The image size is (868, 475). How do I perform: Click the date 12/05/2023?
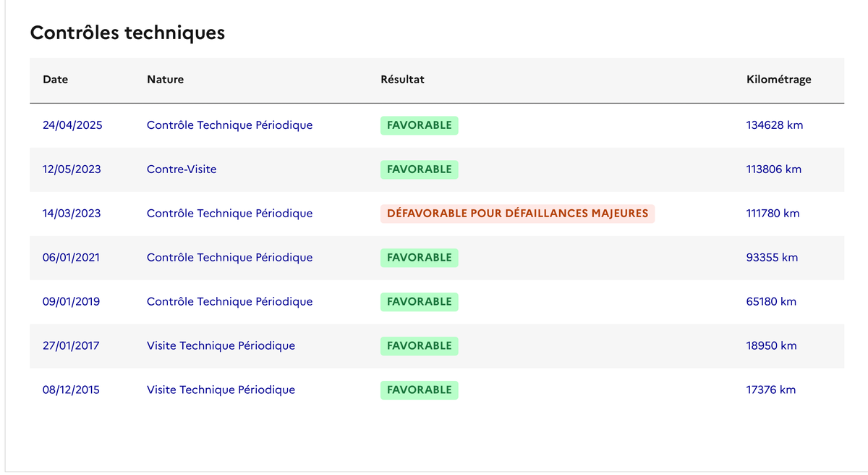coord(72,169)
